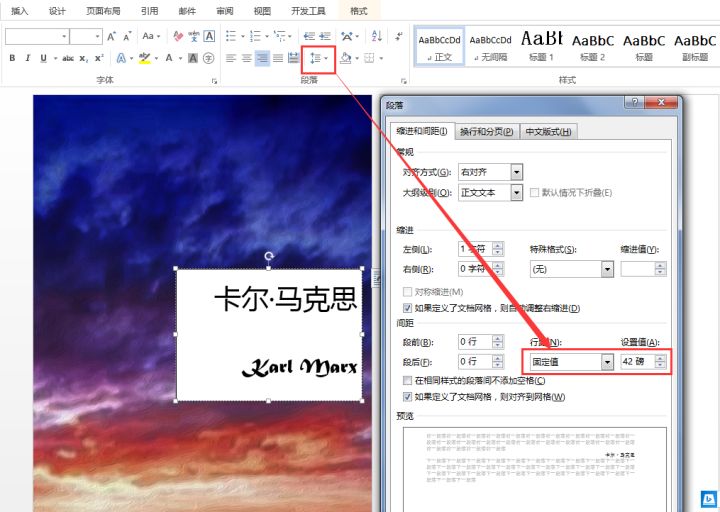
Task: Align text right
Action: pyautogui.click(x=262, y=58)
